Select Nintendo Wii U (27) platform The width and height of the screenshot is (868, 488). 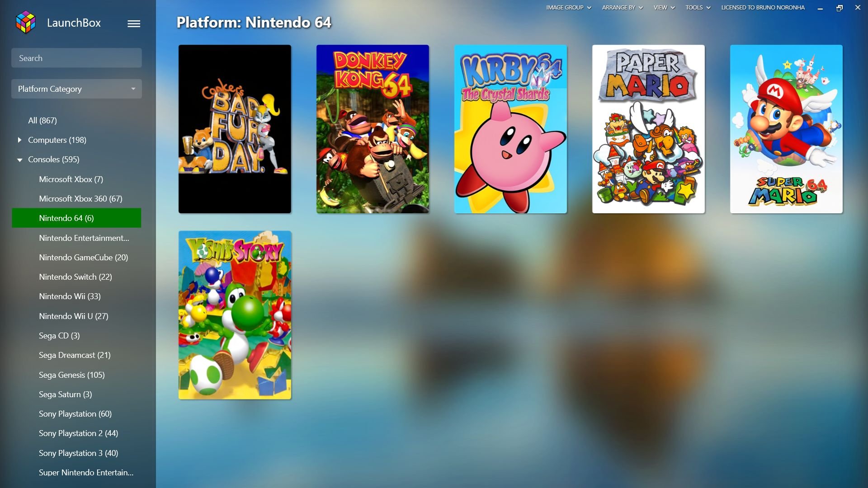click(74, 316)
